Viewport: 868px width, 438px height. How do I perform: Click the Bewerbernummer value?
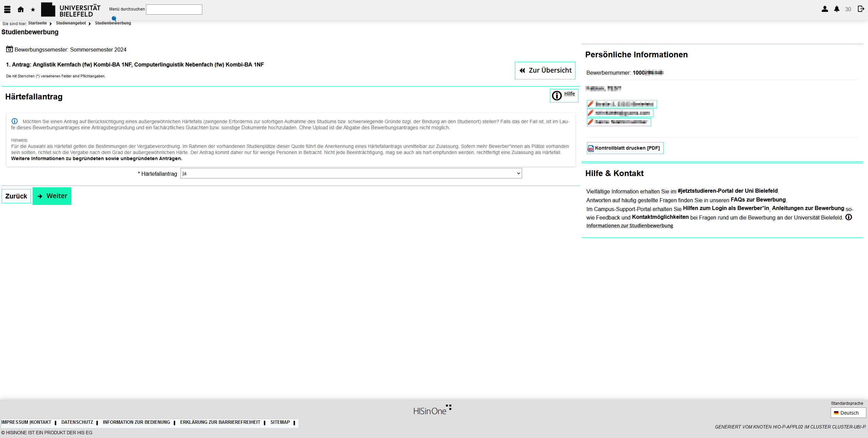648,73
